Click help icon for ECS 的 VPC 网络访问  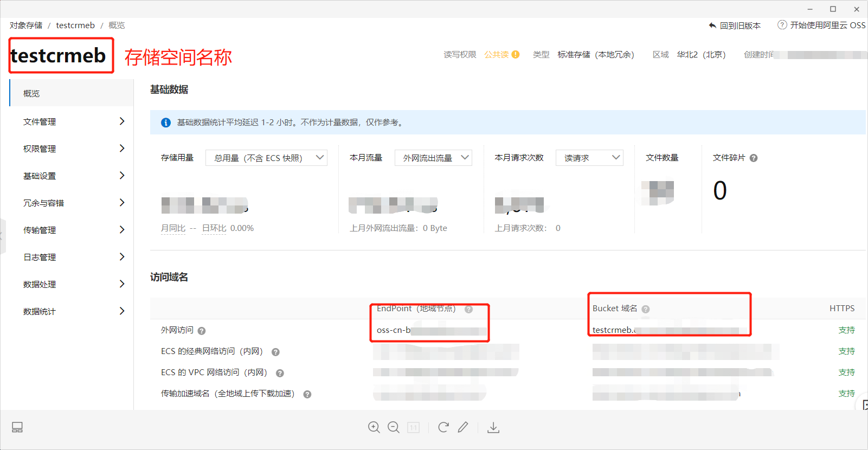point(280,373)
